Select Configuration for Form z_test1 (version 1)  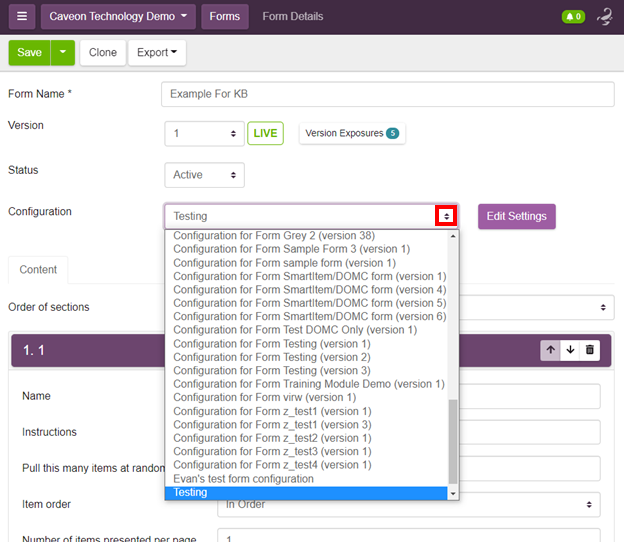(306, 411)
